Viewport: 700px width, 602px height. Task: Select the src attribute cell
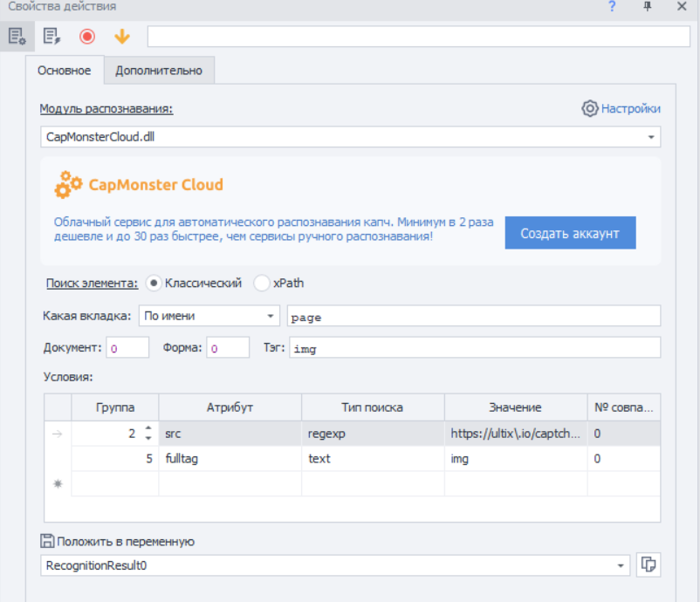click(x=230, y=434)
